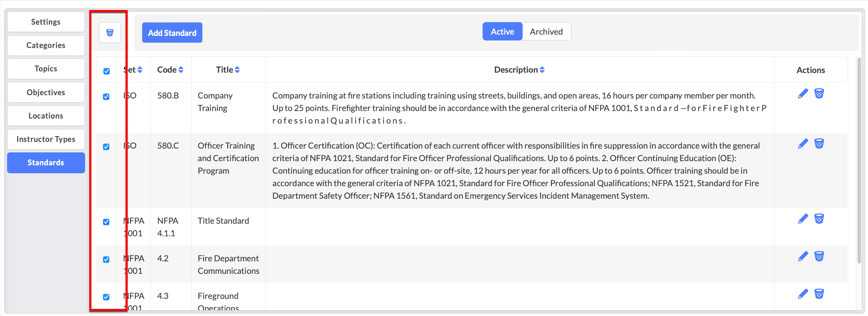Open the Topics section
The image size is (868, 316).
click(46, 68)
